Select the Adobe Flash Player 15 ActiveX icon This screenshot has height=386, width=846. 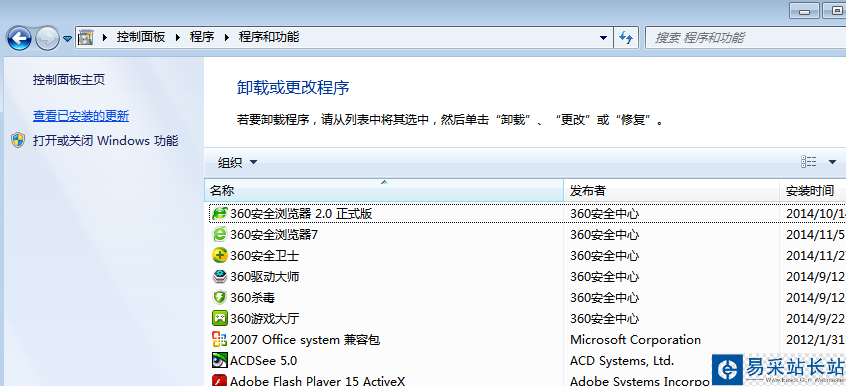(220, 381)
